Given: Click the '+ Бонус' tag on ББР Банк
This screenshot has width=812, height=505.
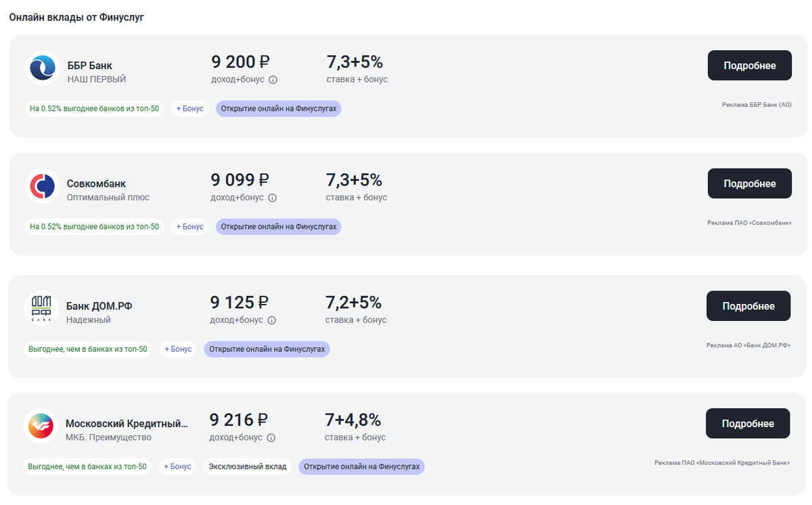Looking at the screenshot, I should [190, 108].
